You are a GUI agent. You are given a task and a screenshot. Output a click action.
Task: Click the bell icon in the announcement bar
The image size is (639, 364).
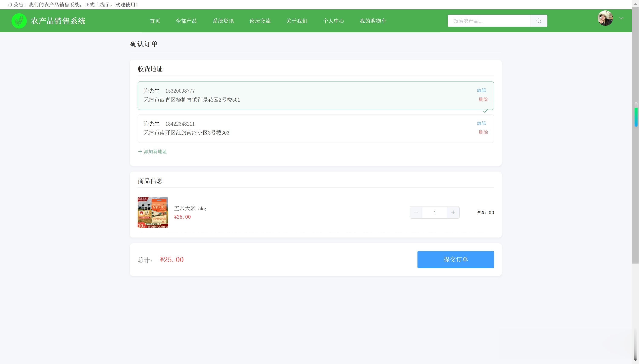coord(10,4)
